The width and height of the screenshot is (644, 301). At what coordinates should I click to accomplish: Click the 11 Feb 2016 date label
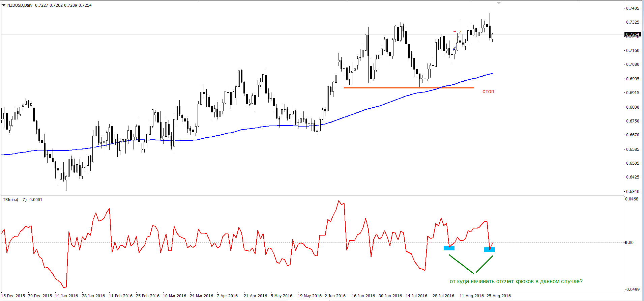[x=121, y=296]
